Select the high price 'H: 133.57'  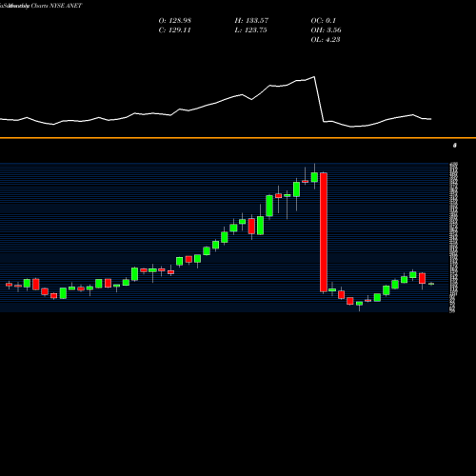pyautogui.click(x=251, y=21)
